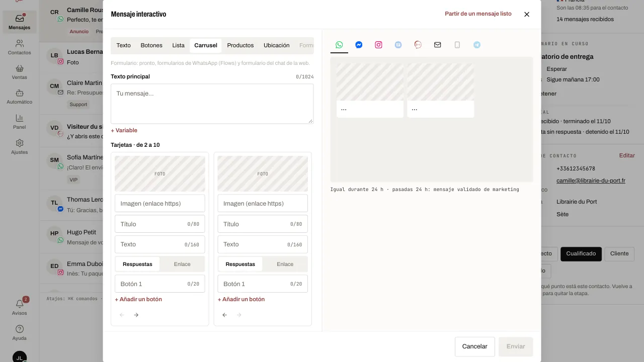Focus first card Botón 1 field
Screen dimensions: 644x362
click(x=160, y=284)
